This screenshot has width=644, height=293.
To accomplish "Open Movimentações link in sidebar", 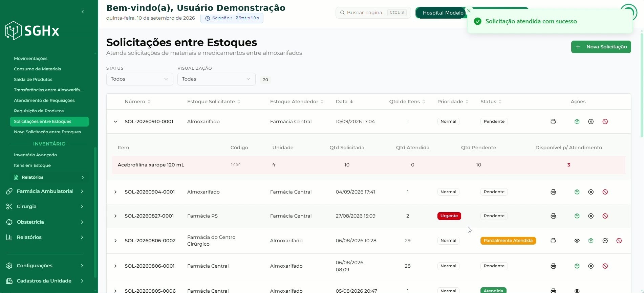I will 30,59.
